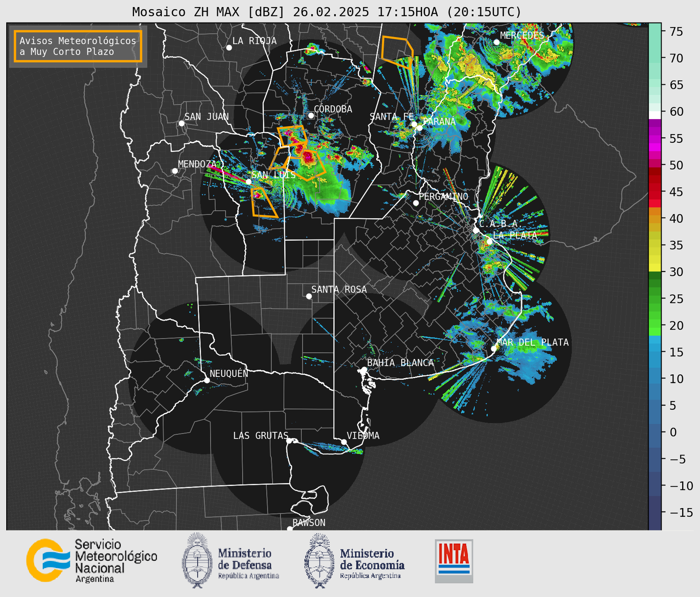
Task: Click the −15 tick label on colorbar
Action: pos(680,513)
